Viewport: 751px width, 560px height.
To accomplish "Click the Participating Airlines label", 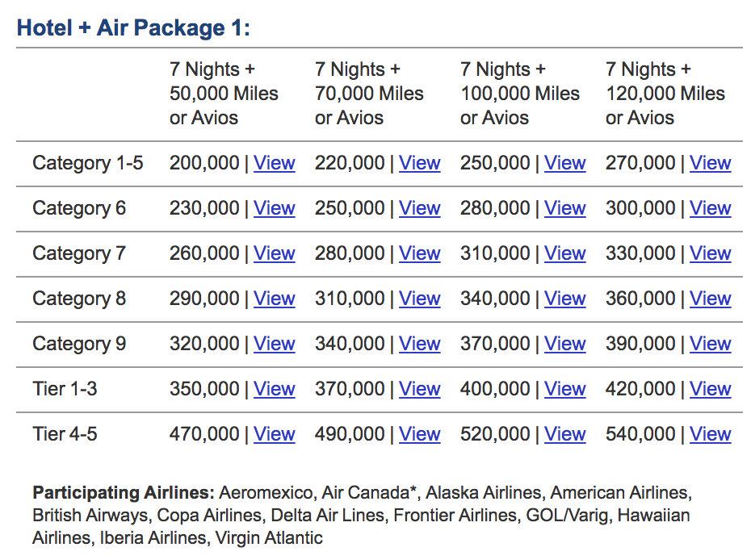I will [123, 491].
